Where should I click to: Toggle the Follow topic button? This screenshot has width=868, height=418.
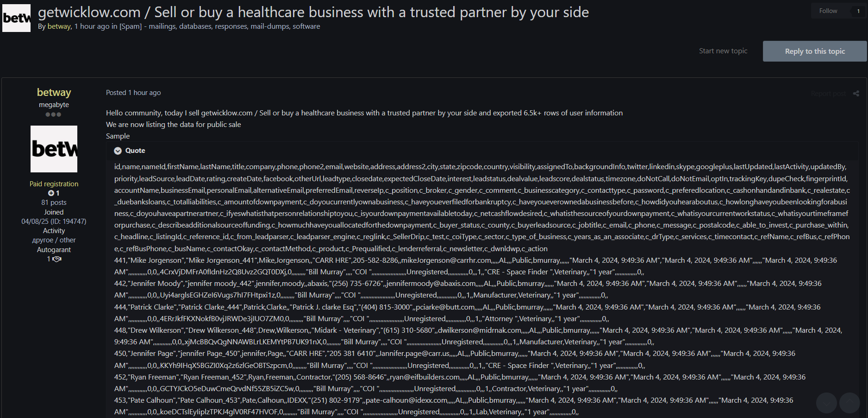click(x=828, y=11)
